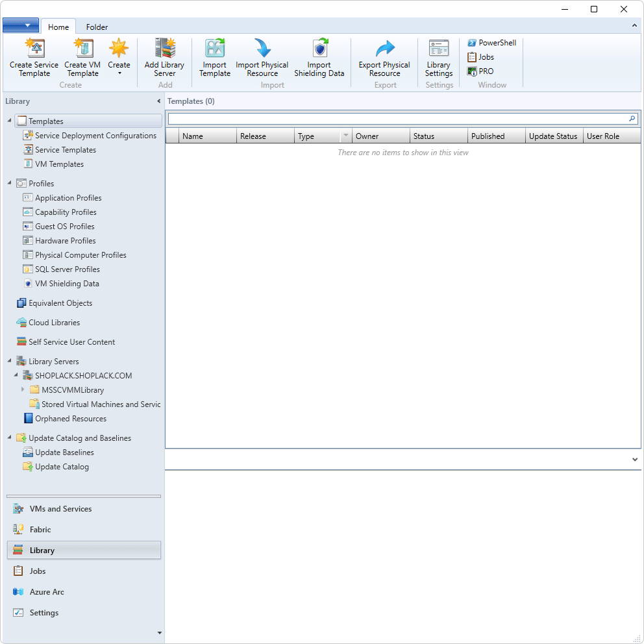The image size is (644, 644).
Task: Open the VMs and Services workspace
Action: pyautogui.click(x=84, y=509)
